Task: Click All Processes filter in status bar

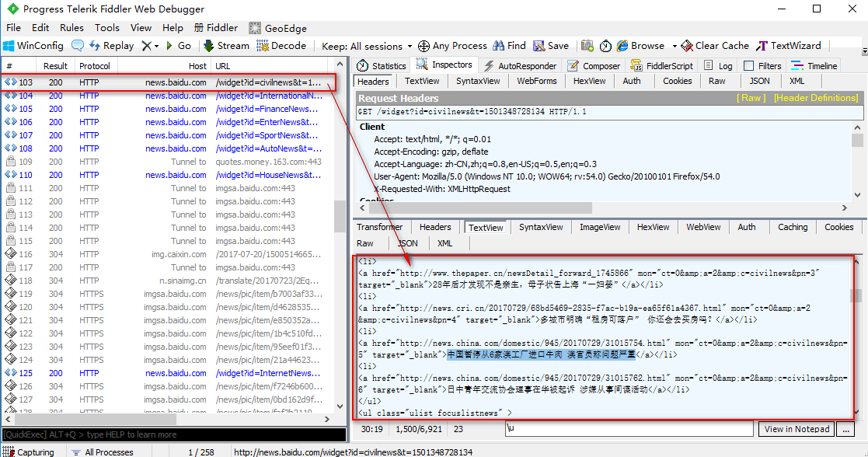Action: pos(103,452)
